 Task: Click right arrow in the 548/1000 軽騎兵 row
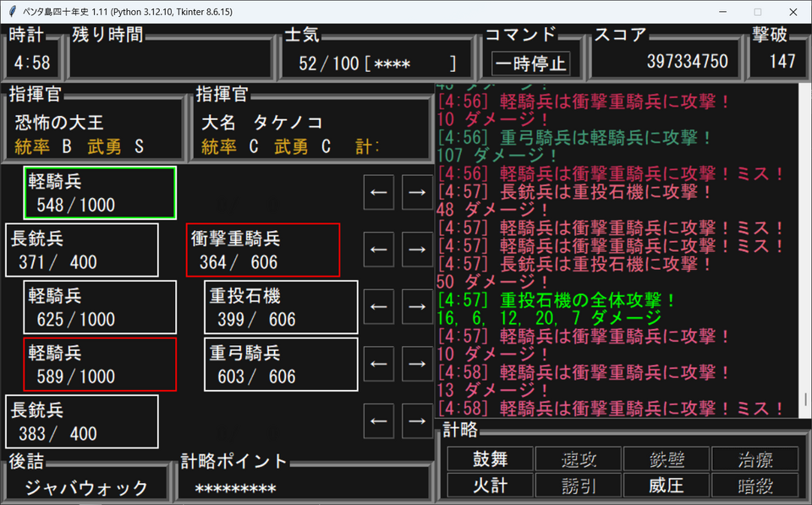tap(417, 192)
